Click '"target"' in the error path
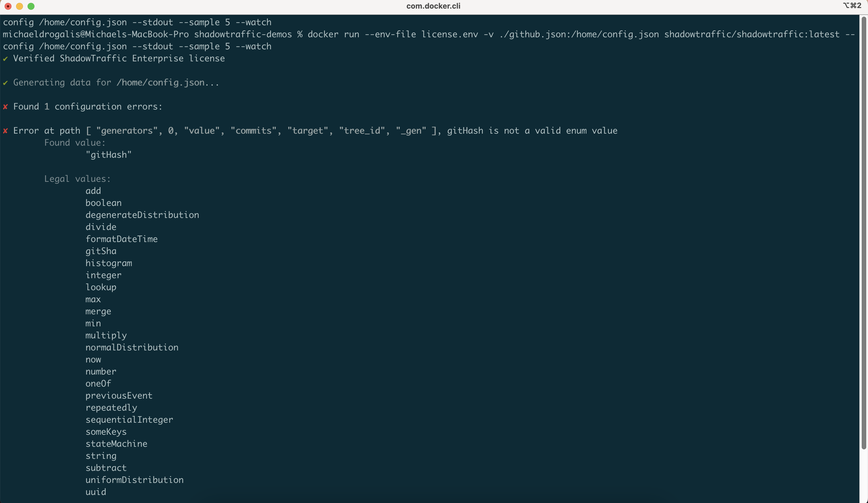 click(x=308, y=131)
